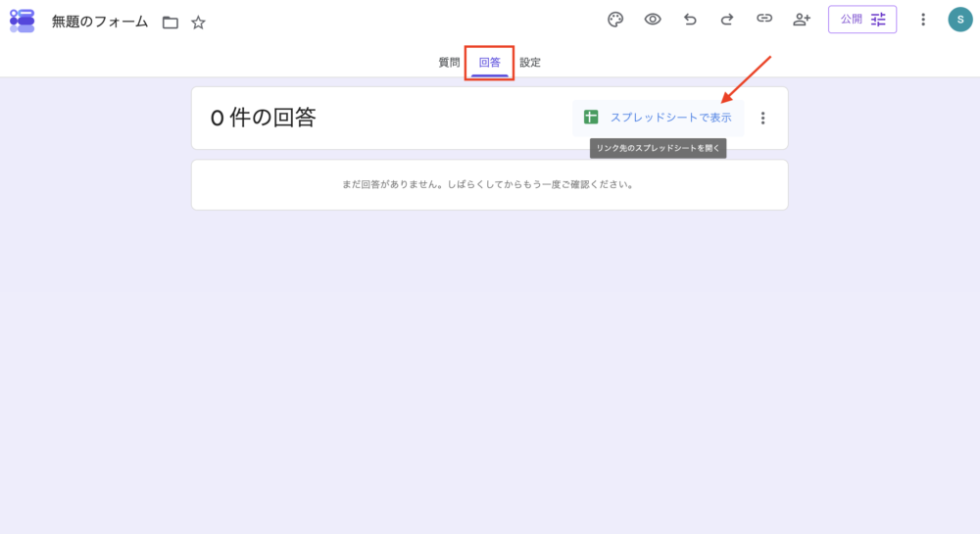Click the green Sheets icon
This screenshot has height=534, width=980.
(591, 117)
